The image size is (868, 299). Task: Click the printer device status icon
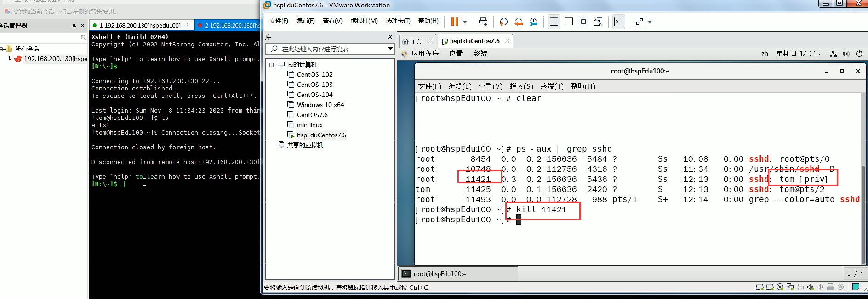click(x=800, y=287)
